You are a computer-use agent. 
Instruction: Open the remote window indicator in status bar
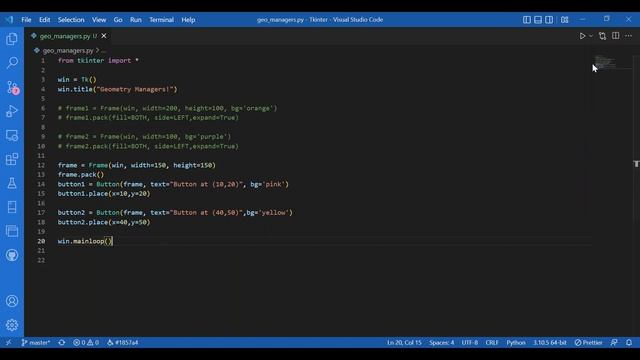[9, 342]
